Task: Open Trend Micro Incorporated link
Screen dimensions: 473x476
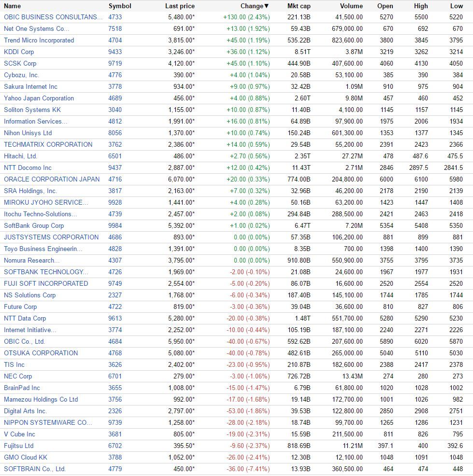Action: (x=39, y=41)
